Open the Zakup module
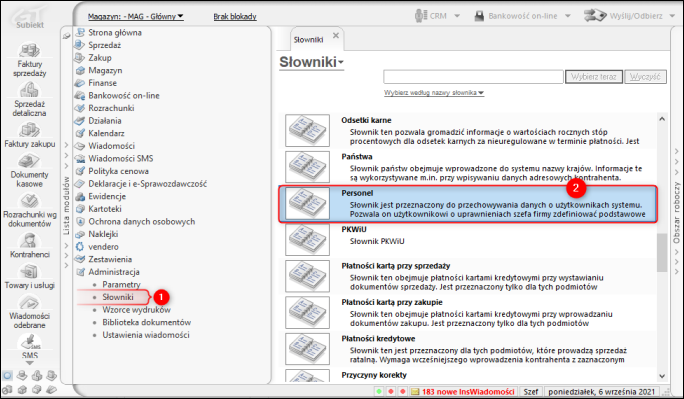The width and height of the screenshot is (684, 399). click(x=100, y=58)
